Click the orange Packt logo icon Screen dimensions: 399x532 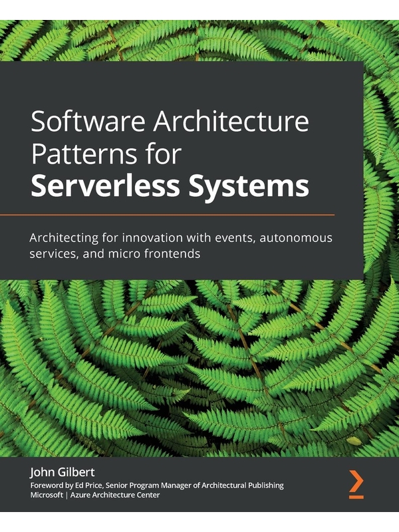click(x=356, y=484)
